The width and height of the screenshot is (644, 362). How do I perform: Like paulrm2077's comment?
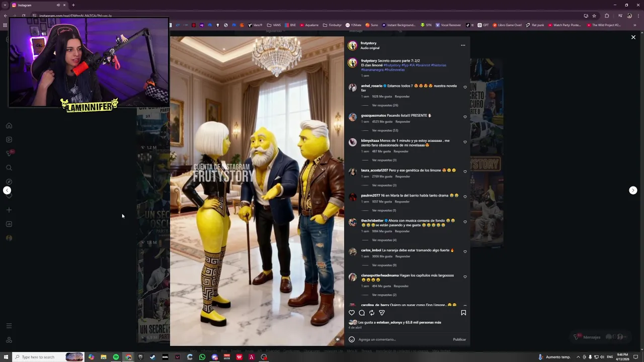[x=465, y=197]
